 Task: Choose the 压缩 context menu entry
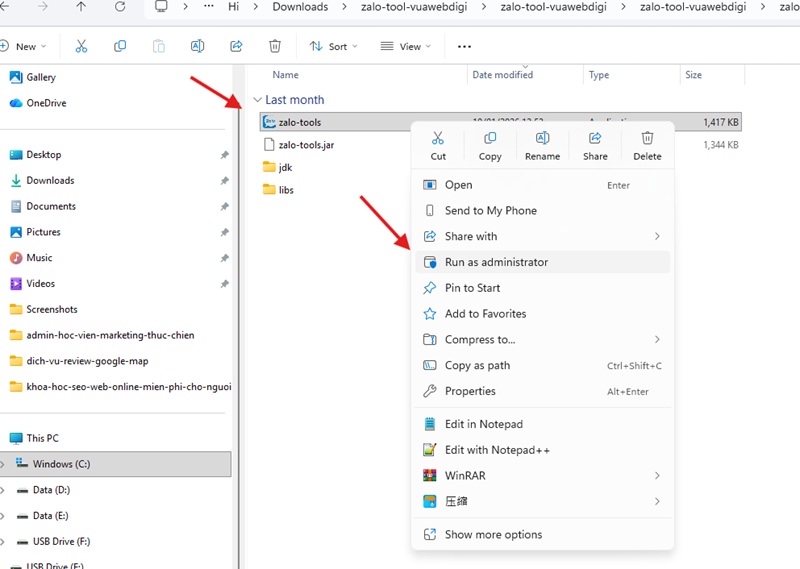coord(542,501)
